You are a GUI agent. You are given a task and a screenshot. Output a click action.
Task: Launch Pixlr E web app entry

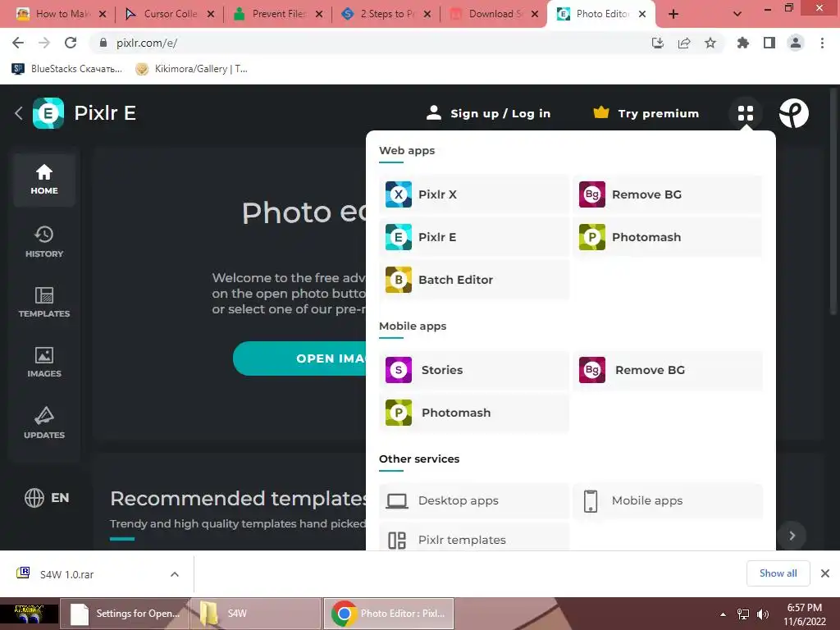[x=473, y=237]
